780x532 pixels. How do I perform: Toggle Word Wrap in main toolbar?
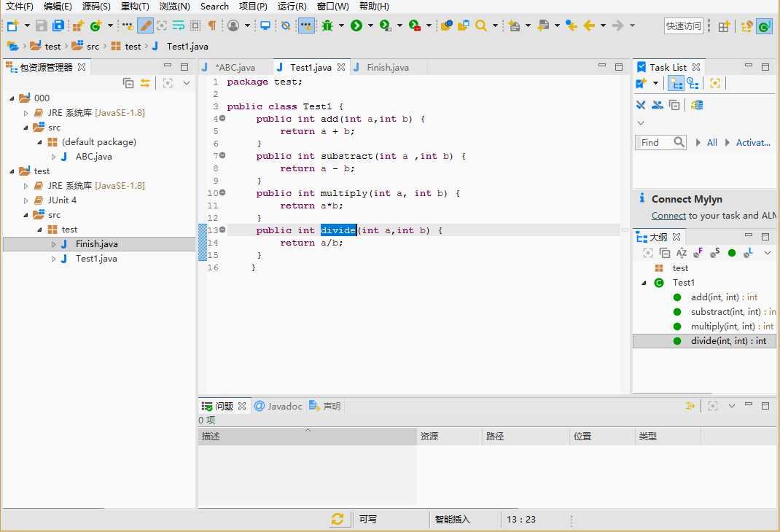[x=178, y=26]
